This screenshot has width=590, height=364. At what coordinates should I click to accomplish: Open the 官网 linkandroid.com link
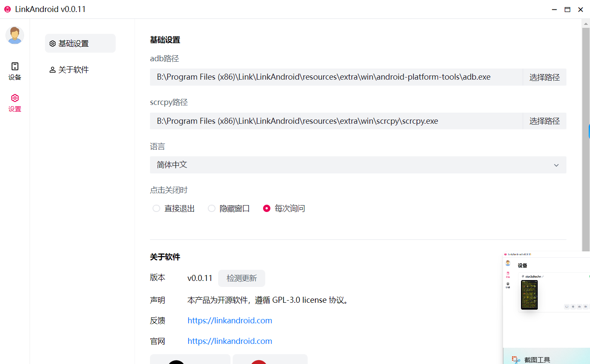point(230,341)
